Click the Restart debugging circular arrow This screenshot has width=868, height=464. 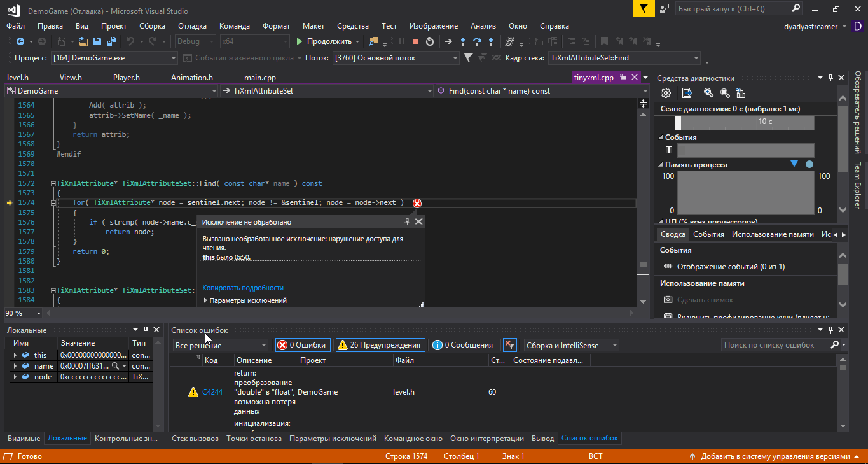point(430,41)
